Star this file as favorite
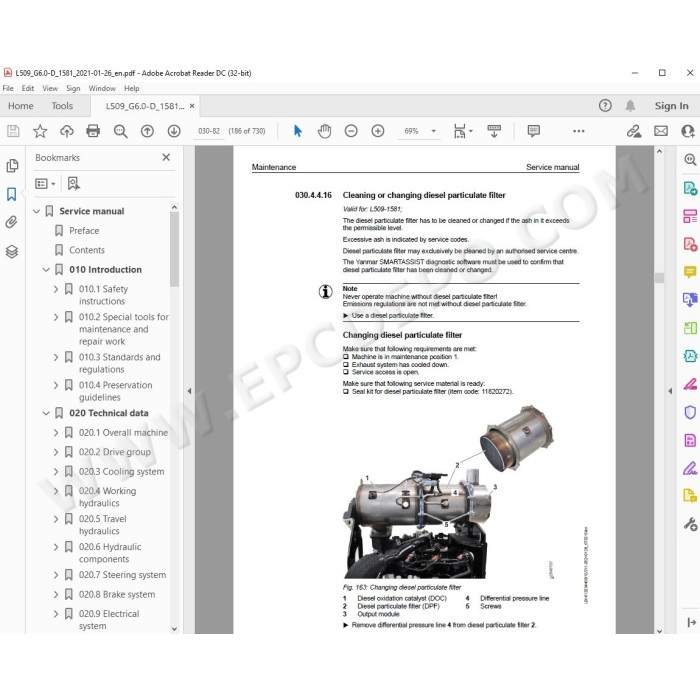The width and height of the screenshot is (700, 700). (x=40, y=131)
